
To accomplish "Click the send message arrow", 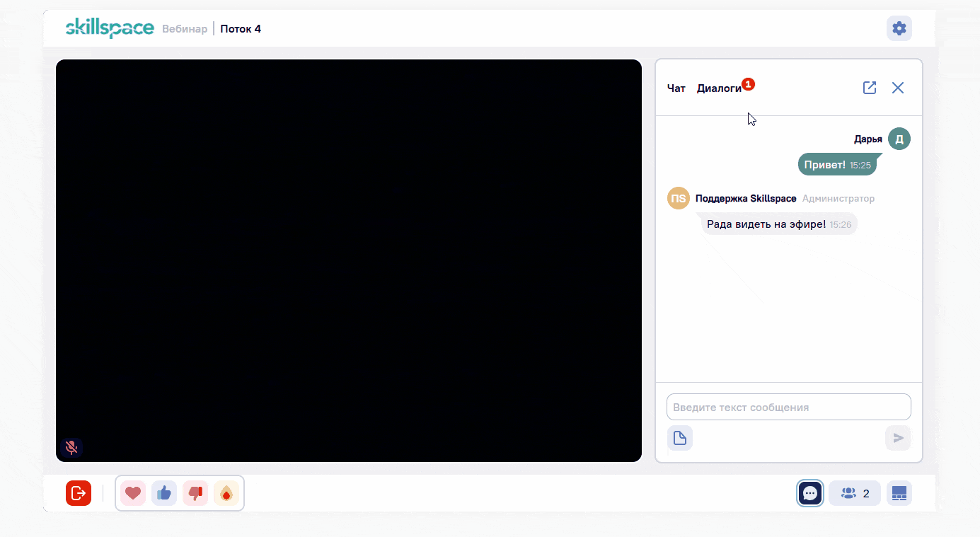I will pos(898,438).
